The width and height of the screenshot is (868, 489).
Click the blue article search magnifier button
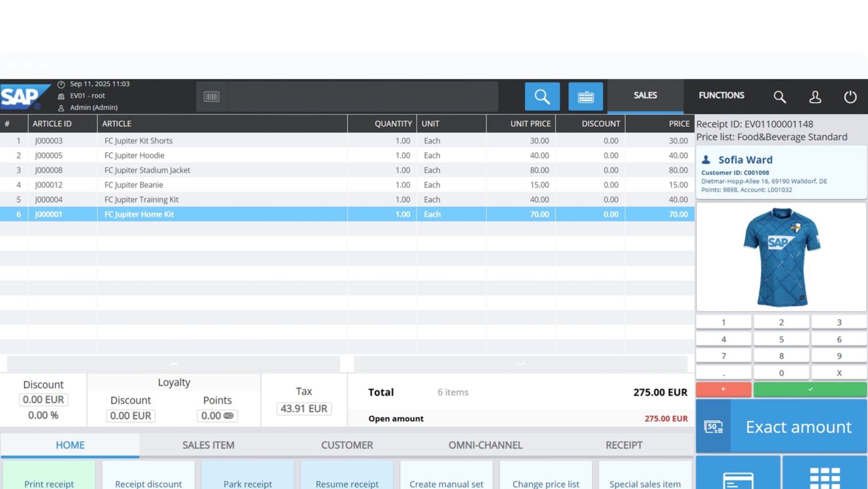pyautogui.click(x=542, y=96)
